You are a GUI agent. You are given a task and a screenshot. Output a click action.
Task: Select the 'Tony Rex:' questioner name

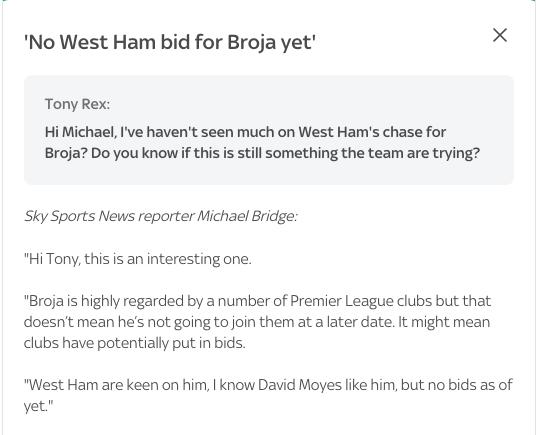tap(78, 104)
